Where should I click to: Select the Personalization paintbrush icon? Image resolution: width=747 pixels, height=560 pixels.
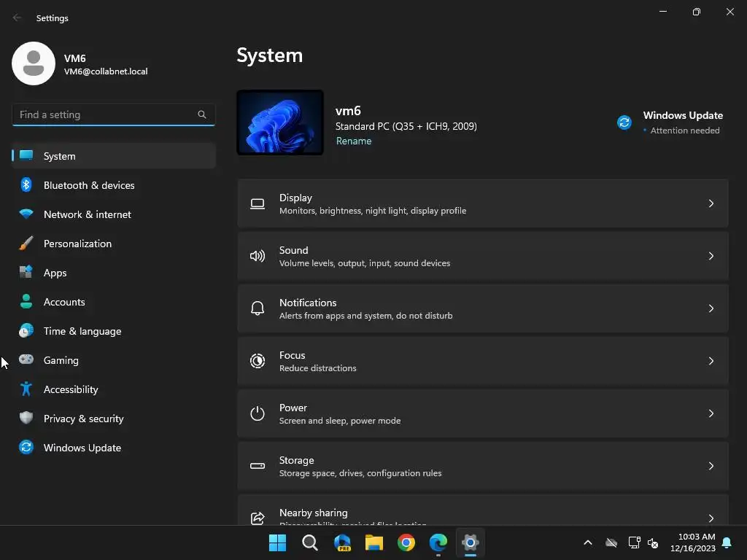(26, 244)
